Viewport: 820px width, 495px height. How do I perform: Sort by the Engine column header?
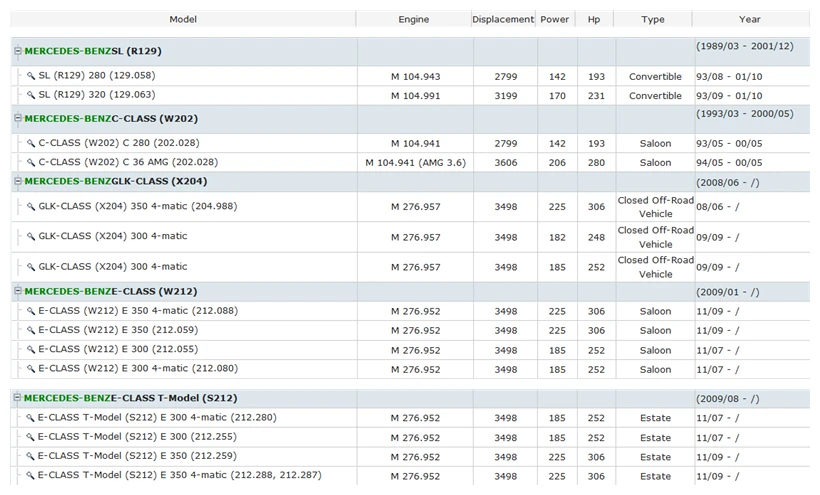pyautogui.click(x=414, y=19)
